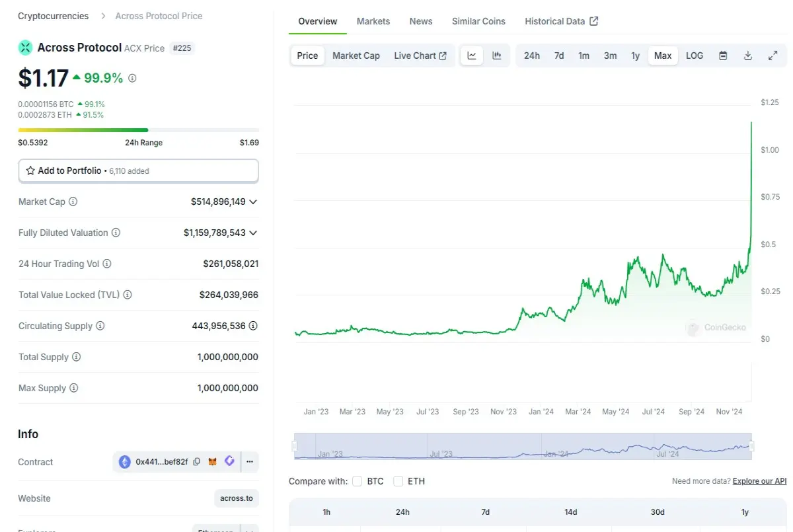Show Max Supply info icon
Screen dimensions: 793x532
point(74,388)
